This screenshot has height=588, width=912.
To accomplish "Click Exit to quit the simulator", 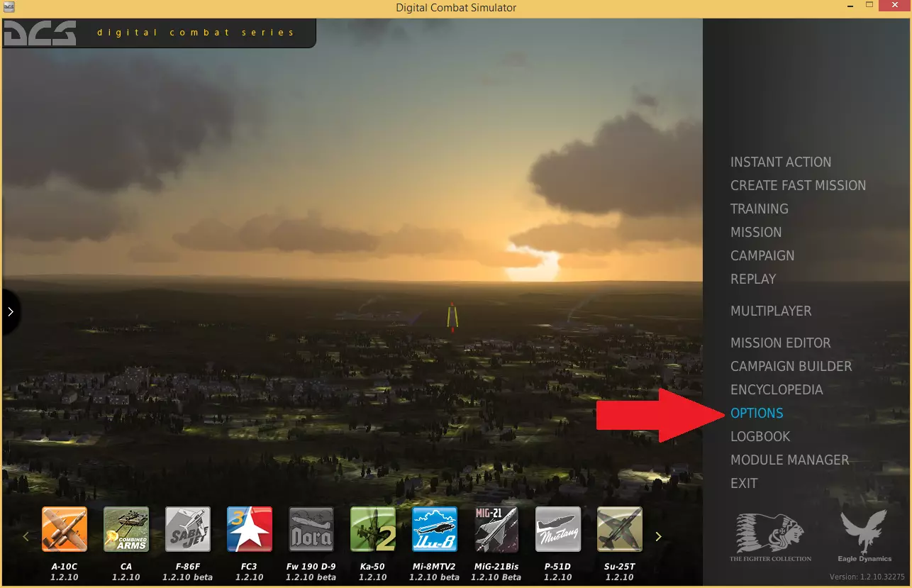I will [744, 484].
